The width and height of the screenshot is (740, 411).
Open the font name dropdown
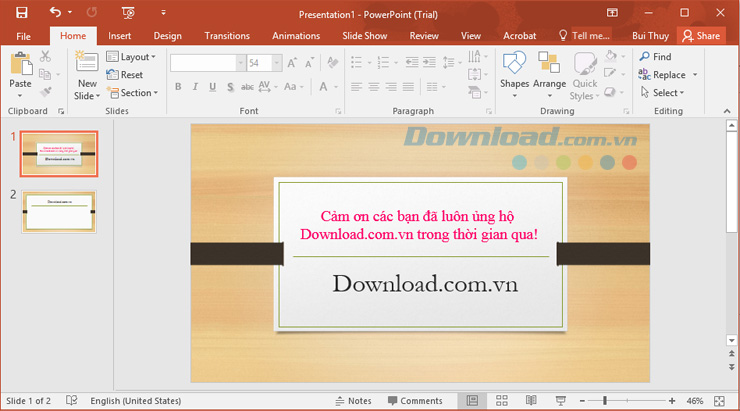(241, 63)
